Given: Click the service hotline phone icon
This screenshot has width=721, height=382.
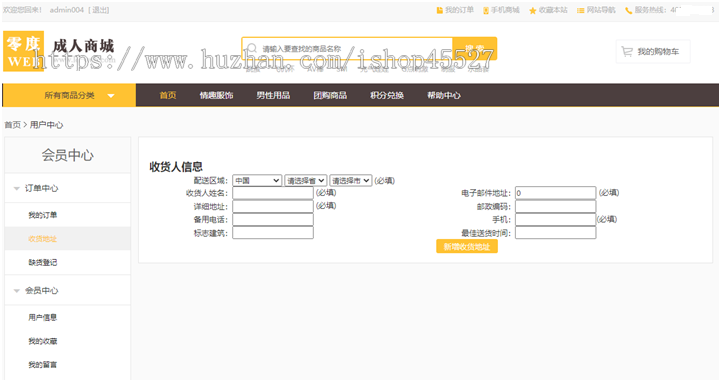Looking at the screenshot, I should click(629, 10).
